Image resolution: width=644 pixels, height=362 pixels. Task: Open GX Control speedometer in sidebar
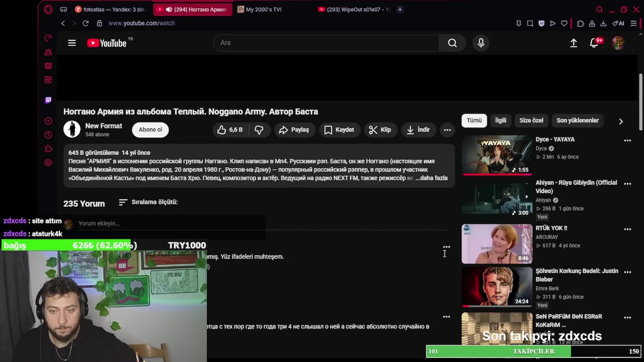[x=48, y=38]
